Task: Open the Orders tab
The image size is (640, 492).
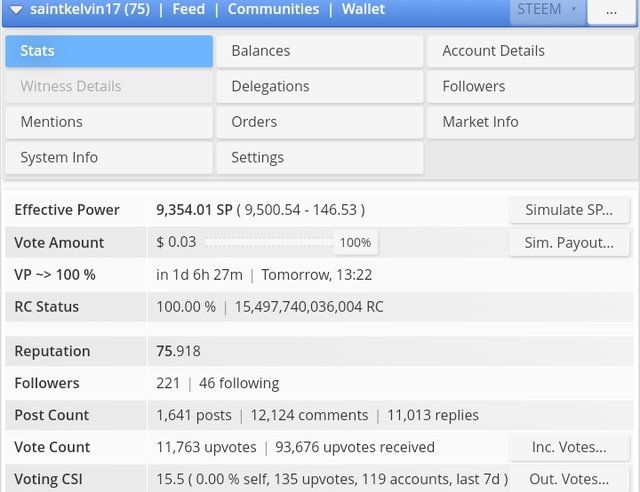Action: pyautogui.click(x=320, y=122)
